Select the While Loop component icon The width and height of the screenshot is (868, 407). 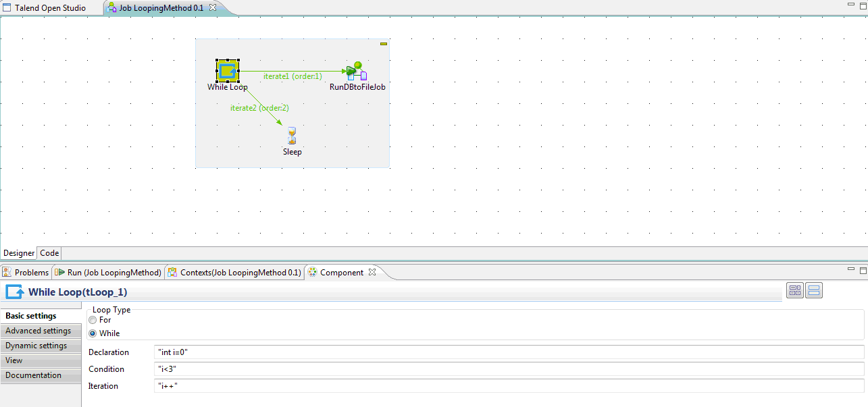(x=228, y=71)
